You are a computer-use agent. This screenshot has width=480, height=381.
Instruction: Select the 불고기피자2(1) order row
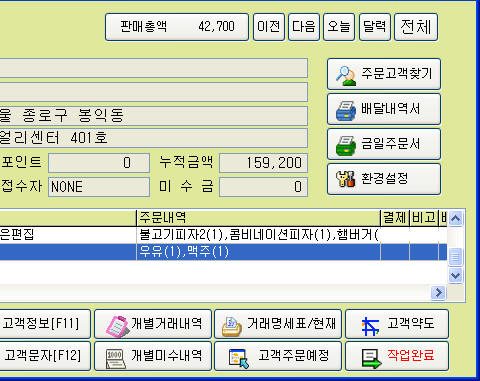click(x=223, y=235)
